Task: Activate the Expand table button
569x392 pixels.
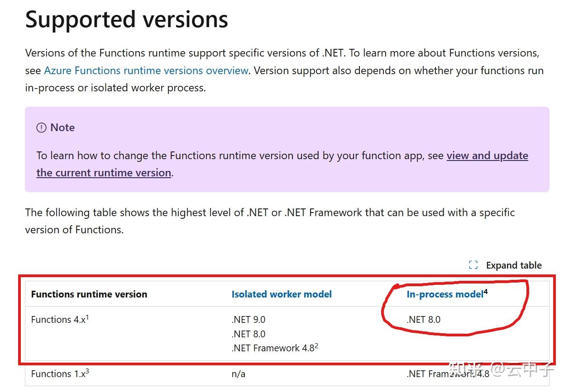Action: [514, 265]
